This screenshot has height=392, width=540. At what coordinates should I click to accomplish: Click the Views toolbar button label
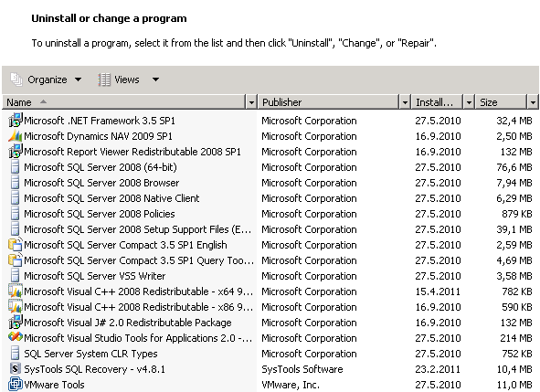point(127,79)
